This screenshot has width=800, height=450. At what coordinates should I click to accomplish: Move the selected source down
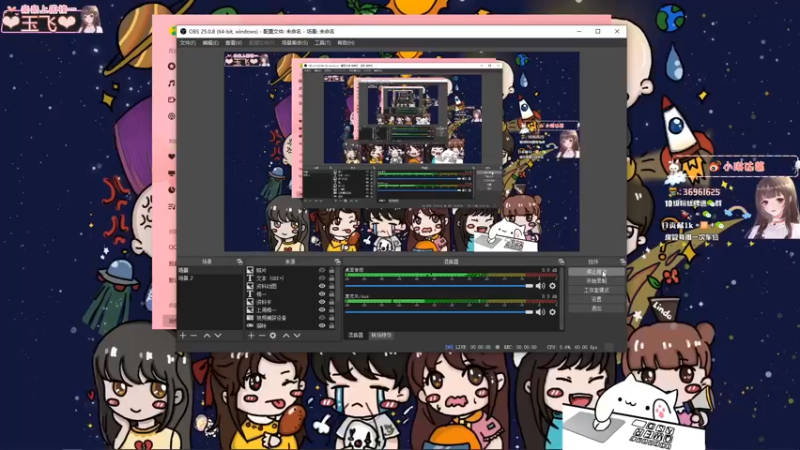click(x=297, y=336)
